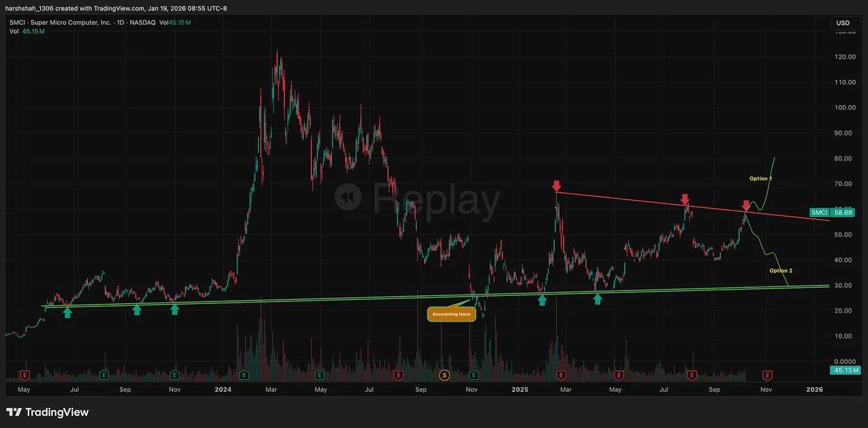868x428 pixels.
Task: Select the Option 2 text label
Action: point(781,270)
